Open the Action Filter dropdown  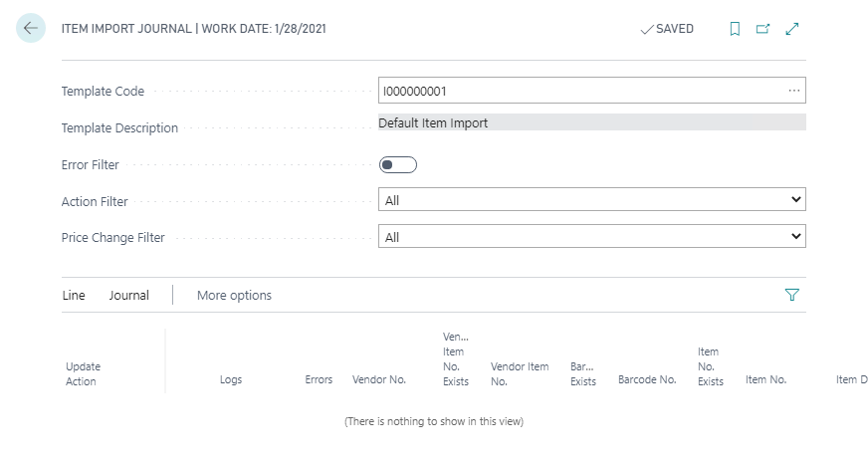[592, 200]
